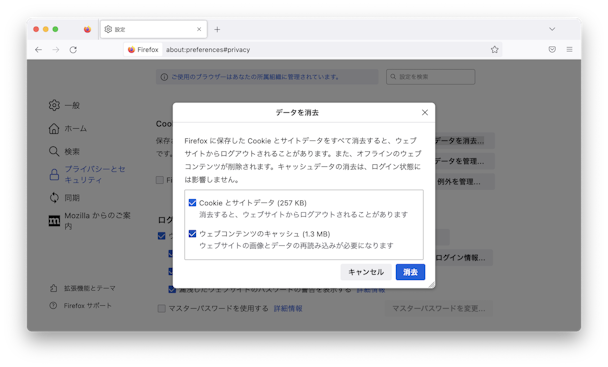This screenshot has width=608, height=367.
Task: Click the sync arrows icon beside 同期
Action: pyautogui.click(x=54, y=198)
